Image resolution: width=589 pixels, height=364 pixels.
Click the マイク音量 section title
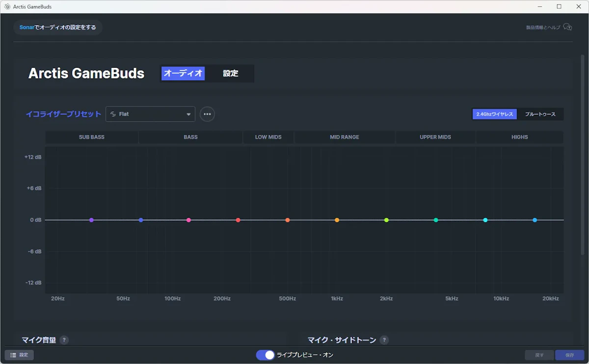tap(39, 340)
